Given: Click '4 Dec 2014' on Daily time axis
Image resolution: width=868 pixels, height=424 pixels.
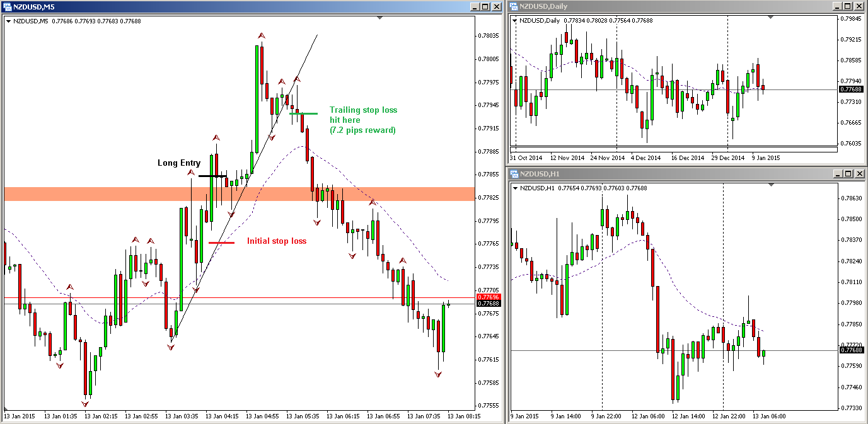Looking at the screenshot, I should (x=645, y=158).
